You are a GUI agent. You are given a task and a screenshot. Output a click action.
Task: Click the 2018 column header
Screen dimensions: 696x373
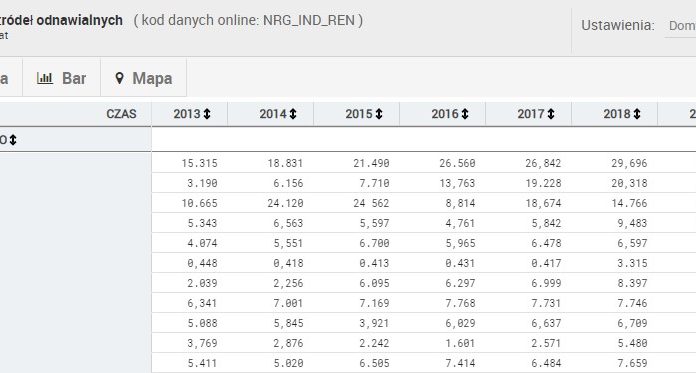coord(614,114)
